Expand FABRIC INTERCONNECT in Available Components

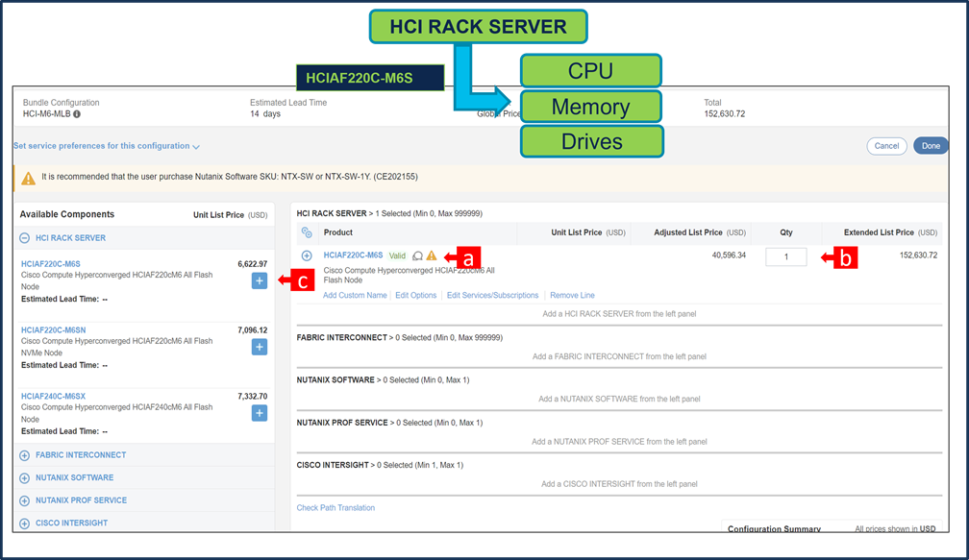pos(25,455)
